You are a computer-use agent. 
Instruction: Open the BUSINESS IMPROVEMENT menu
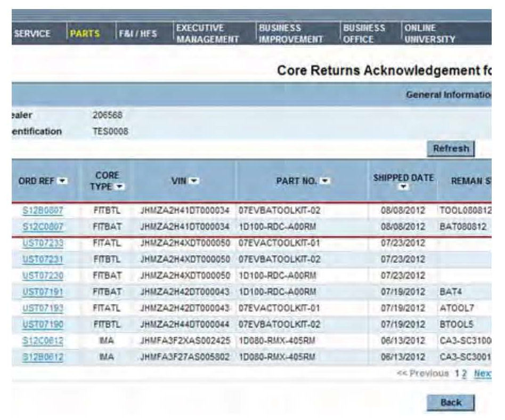click(290, 34)
